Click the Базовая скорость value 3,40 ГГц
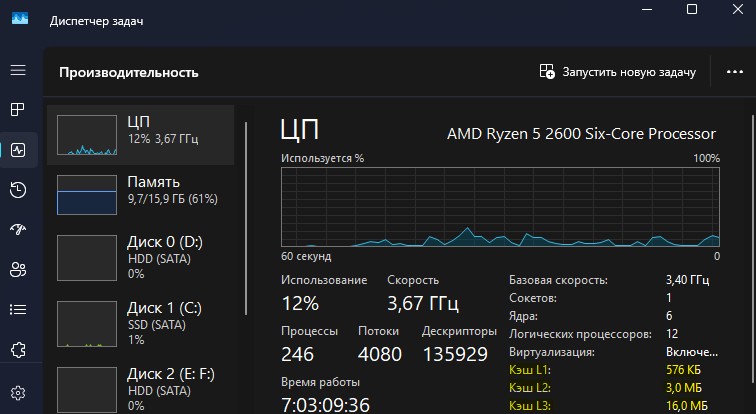The width and height of the screenshot is (756, 414). pyautogui.click(x=687, y=280)
